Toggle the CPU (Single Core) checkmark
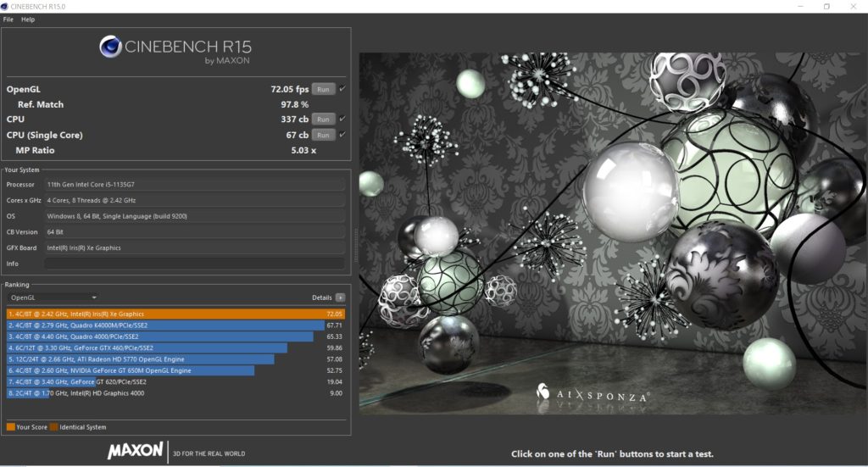Screen dimensions: 868x467 342,135
